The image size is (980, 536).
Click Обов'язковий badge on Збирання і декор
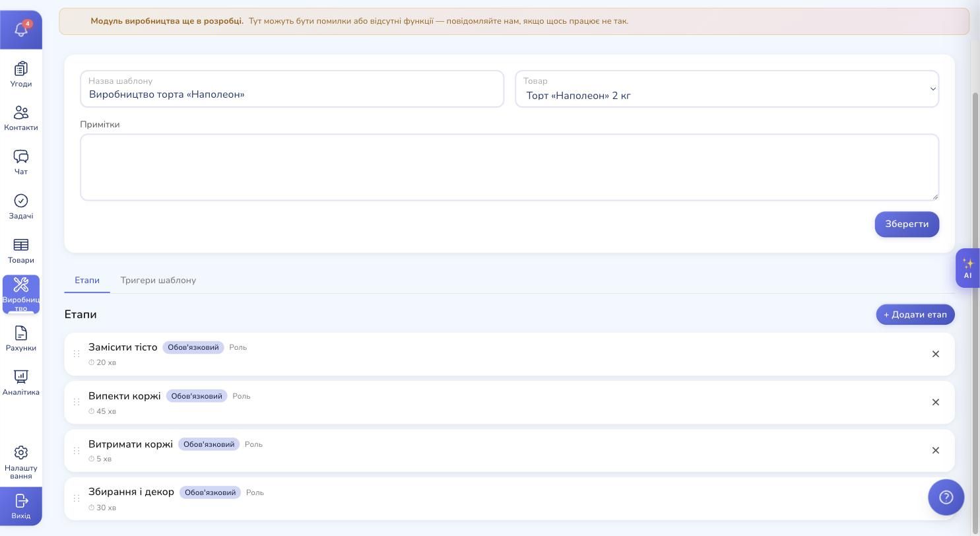pos(210,492)
